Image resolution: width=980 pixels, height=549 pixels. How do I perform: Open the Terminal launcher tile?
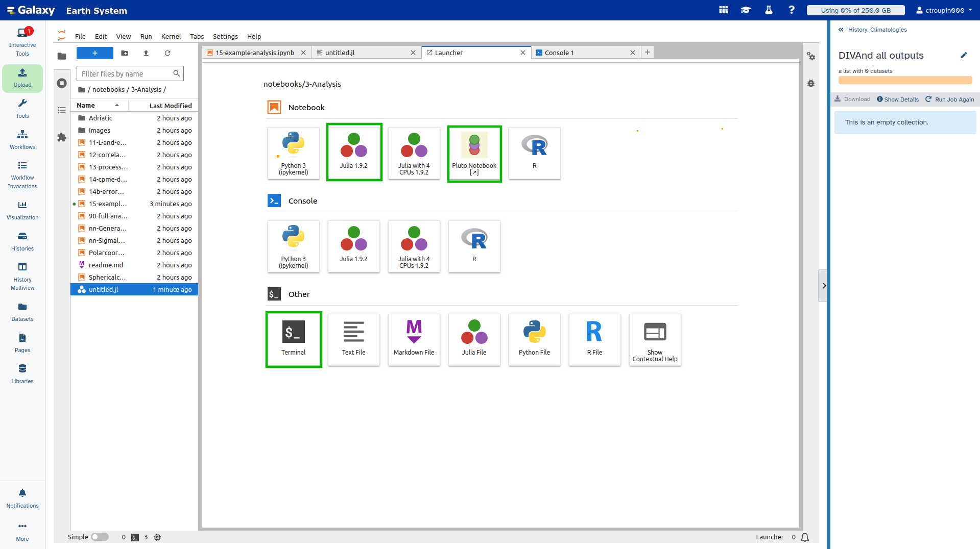point(293,339)
